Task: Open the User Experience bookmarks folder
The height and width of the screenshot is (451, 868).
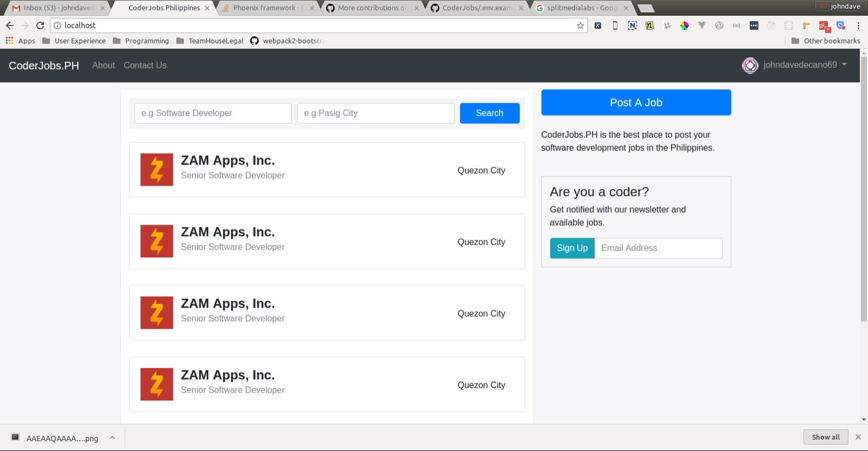Action: pyautogui.click(x=74, y=41)
